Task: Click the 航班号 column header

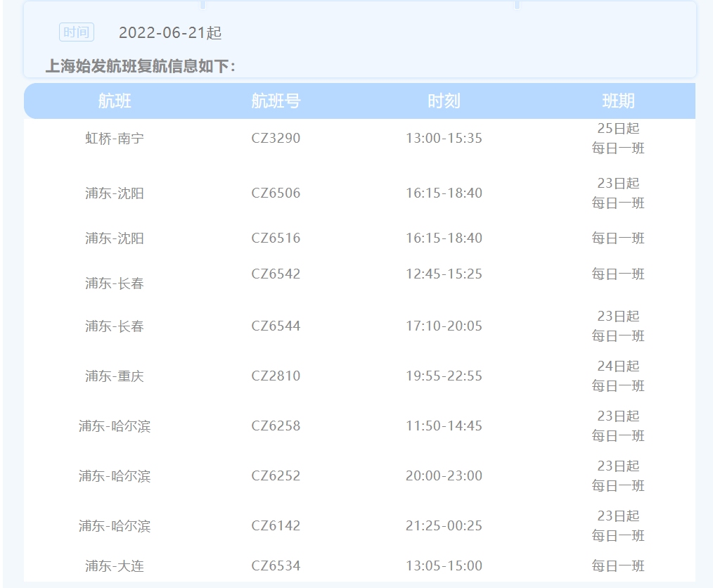Action: (276, 101)
